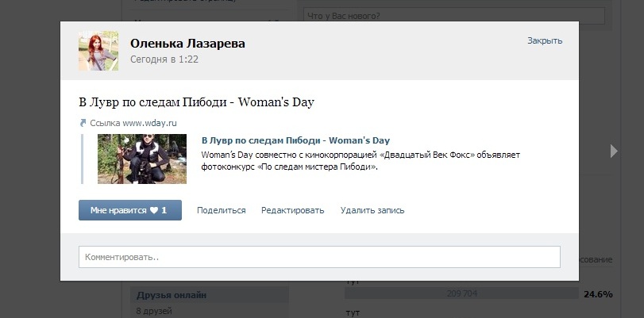The image size is (644, 318).
Task: Click the black post heading text
Action: pyautogui.click(x=196, y=102)
